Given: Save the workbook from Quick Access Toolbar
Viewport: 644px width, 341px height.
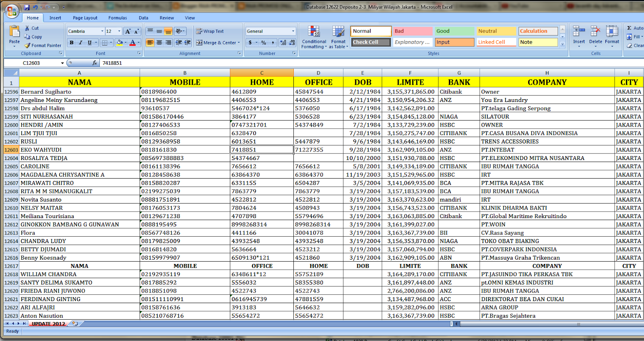Looking at the screenshot, I should [x=27, y=7].
